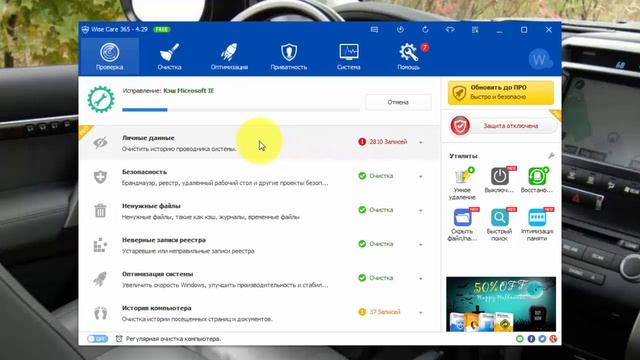This screenshot has height=360, width=640.
Task: Click the title bar skin shirt icon
Action: coord(450,30)
